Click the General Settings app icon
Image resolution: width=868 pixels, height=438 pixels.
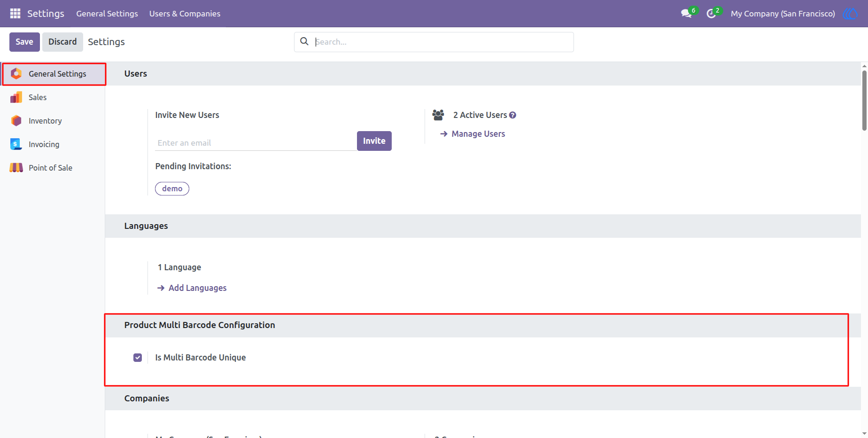[16, 74]
